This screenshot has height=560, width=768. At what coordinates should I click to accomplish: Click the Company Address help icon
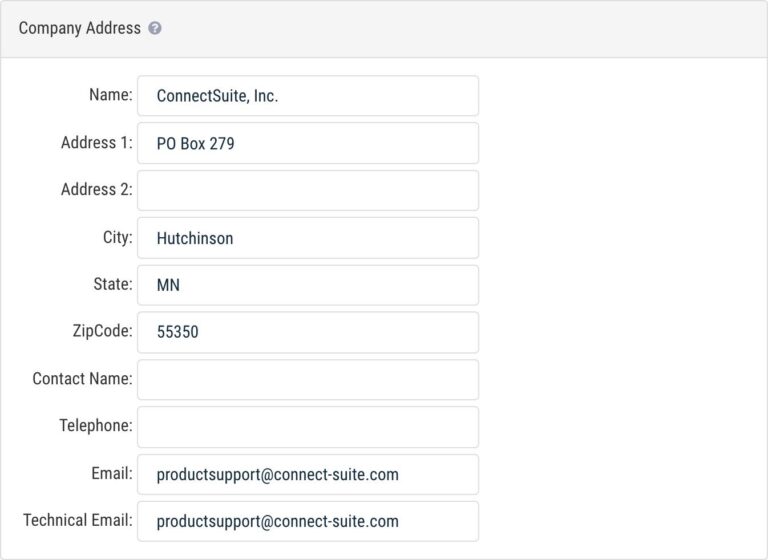point(155,29)
